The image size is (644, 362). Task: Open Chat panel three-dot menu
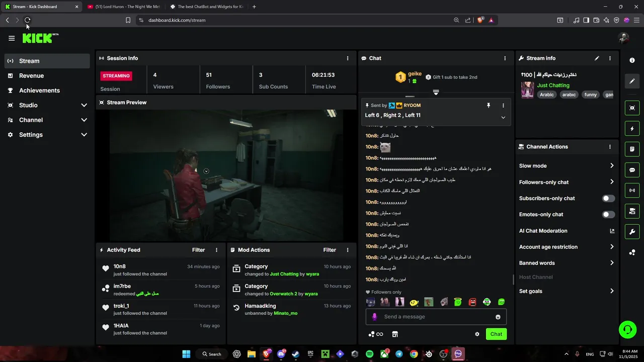505,58
